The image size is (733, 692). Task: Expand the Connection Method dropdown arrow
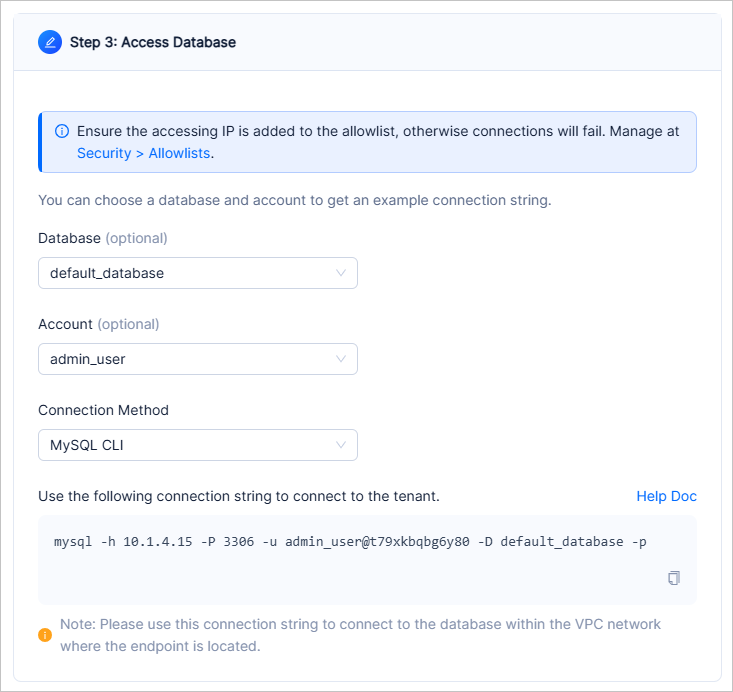point(341,445)
